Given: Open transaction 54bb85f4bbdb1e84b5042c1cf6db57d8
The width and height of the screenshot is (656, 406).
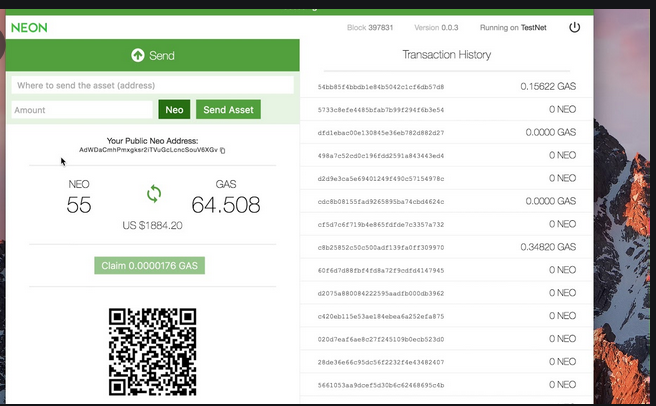Looking at the screenshot, I should coord(381,87).
